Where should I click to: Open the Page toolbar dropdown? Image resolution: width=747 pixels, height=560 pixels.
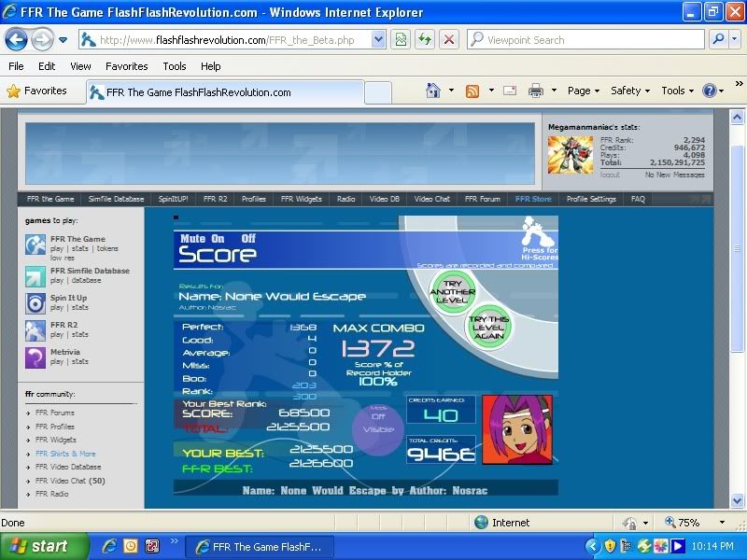click(x=585, y=91)
